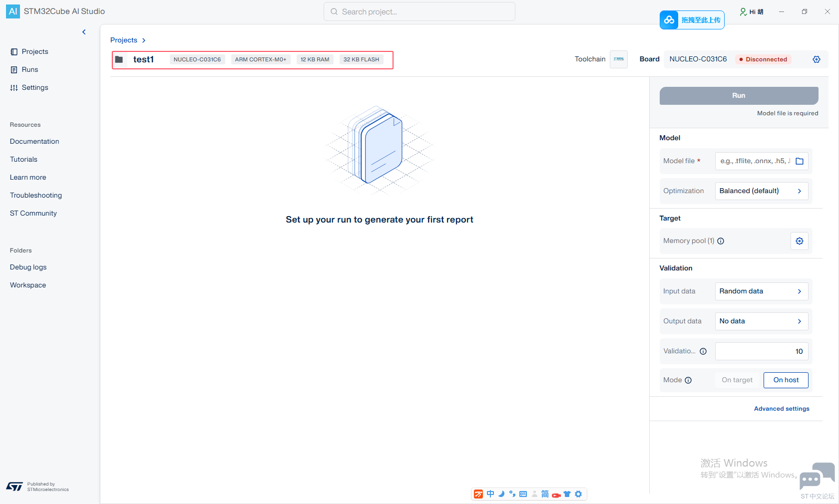The width and height of the screenshot is (839, 504).
Task: Click the test1 project title
Action: 143,59
